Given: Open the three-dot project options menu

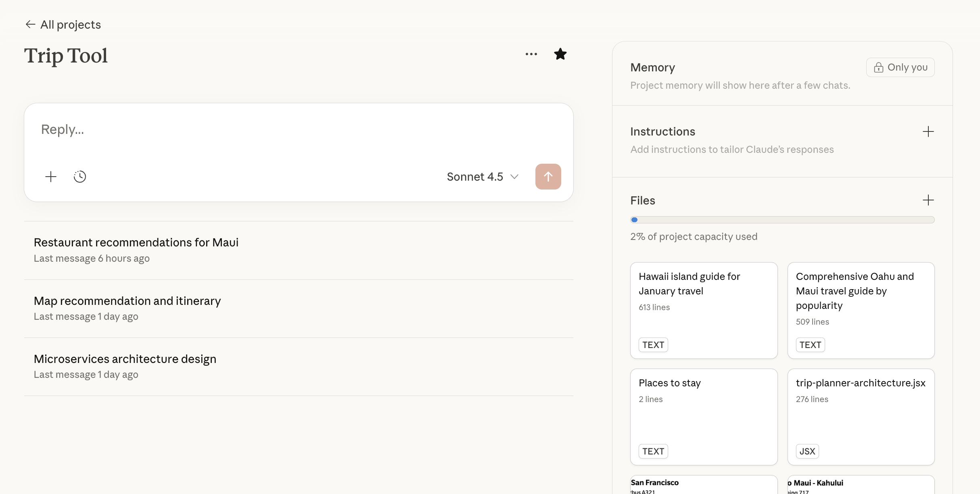Looking at the screenshot, I should 531,54.
